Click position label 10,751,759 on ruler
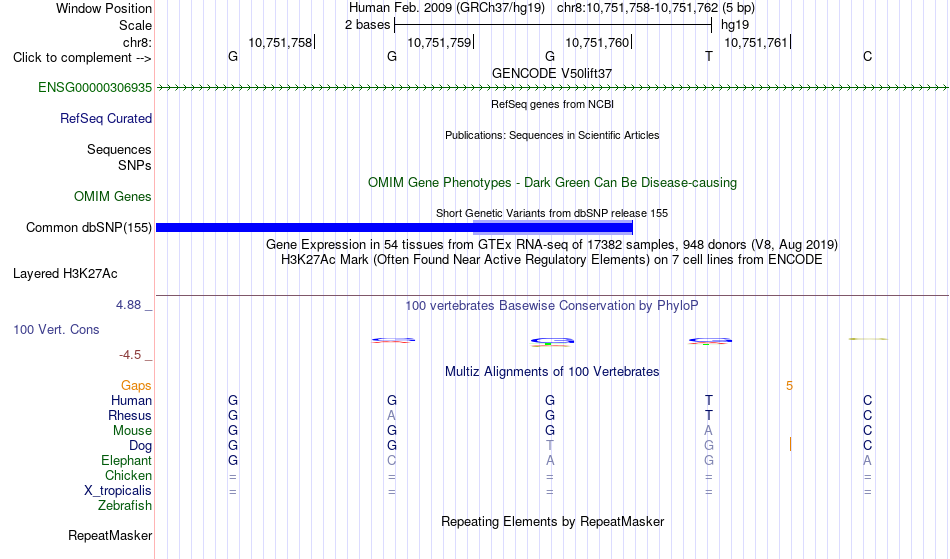 pos(439,42)
